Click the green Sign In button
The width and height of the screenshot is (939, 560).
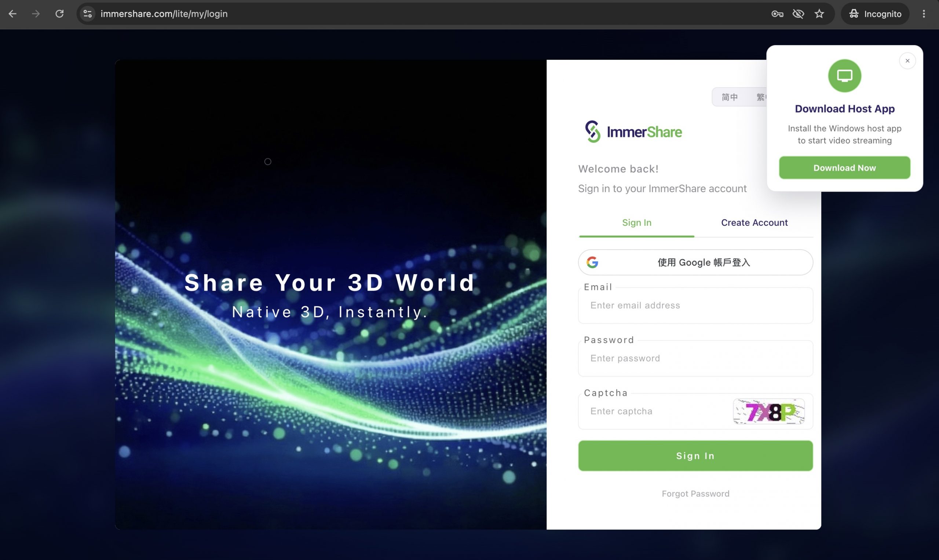click(x=695, y=456)
